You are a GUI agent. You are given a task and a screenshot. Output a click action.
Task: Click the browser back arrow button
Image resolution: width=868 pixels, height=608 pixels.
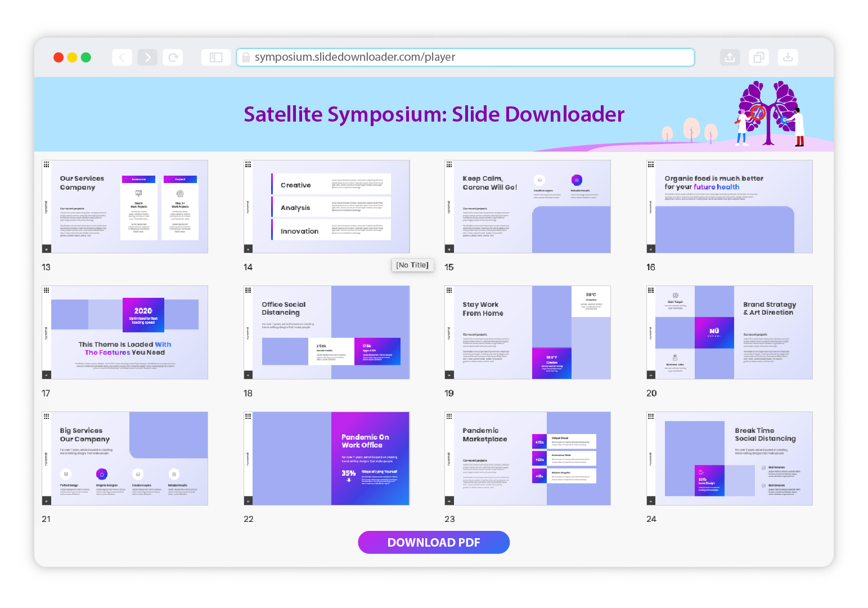(x=122, y=57)
